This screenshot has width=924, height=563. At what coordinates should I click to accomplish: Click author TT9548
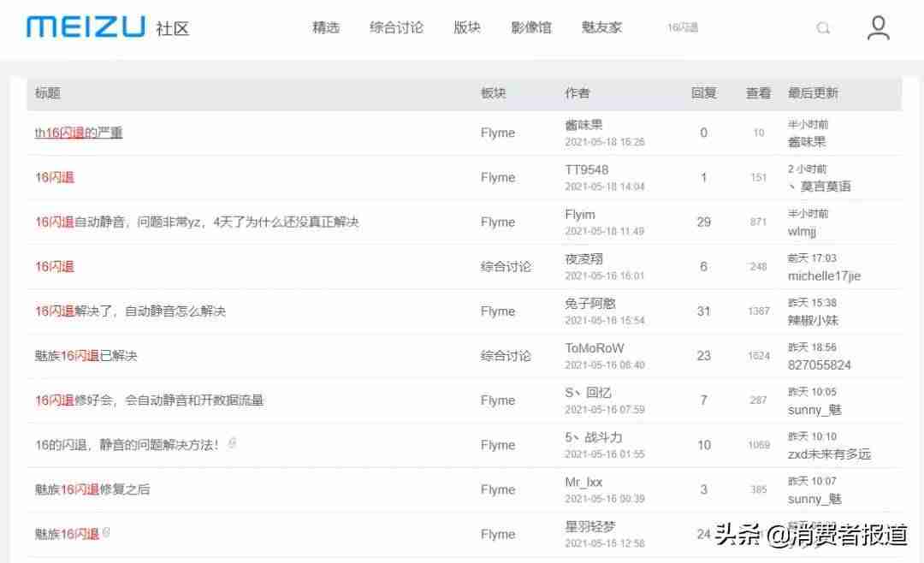click(586, 169)
